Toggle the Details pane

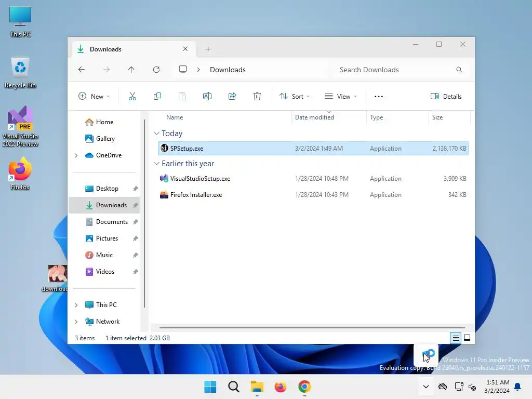446,96
